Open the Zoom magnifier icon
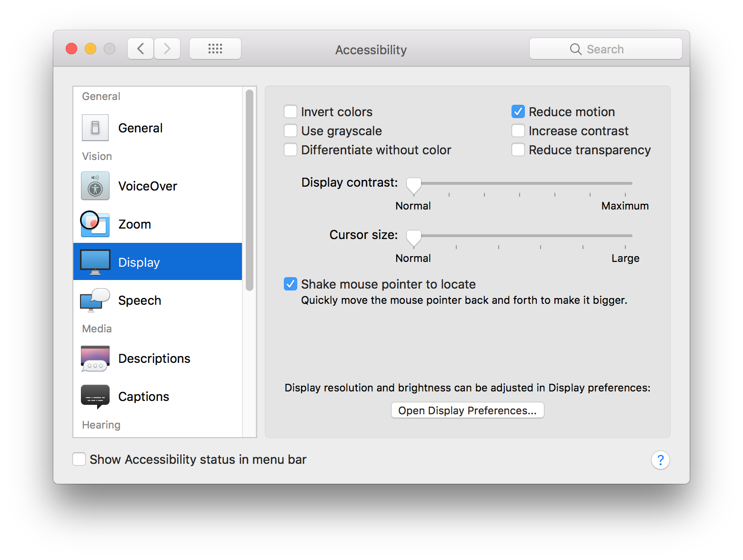 click(x=95, y=224)
